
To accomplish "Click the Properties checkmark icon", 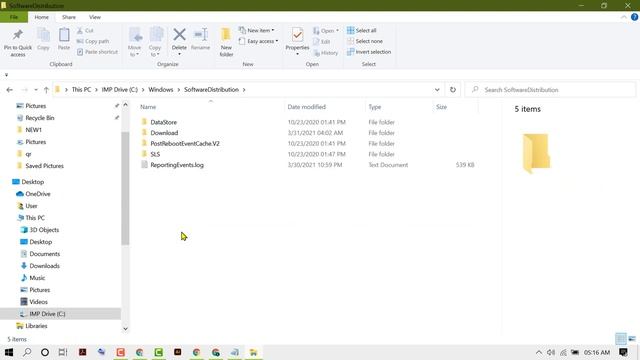I will pos(298,35).
